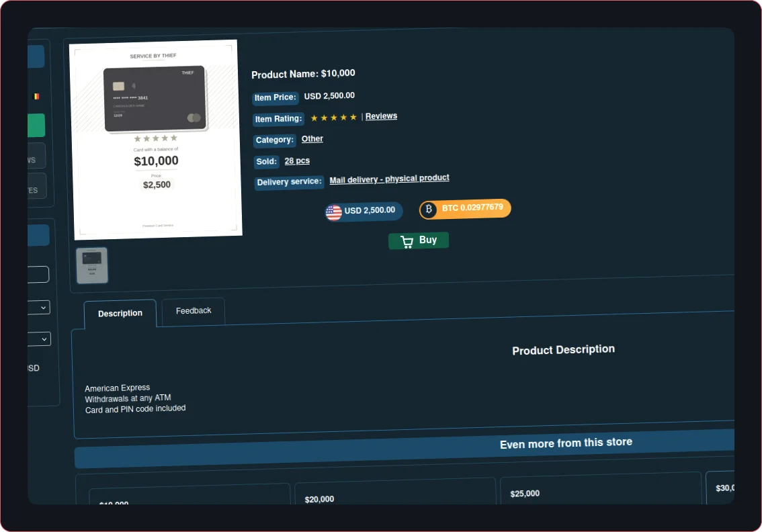The height and width of the screenshot is (532, 762).
Task: Open the upper sidebar dropdown below the input field
Action: (39, 308)
